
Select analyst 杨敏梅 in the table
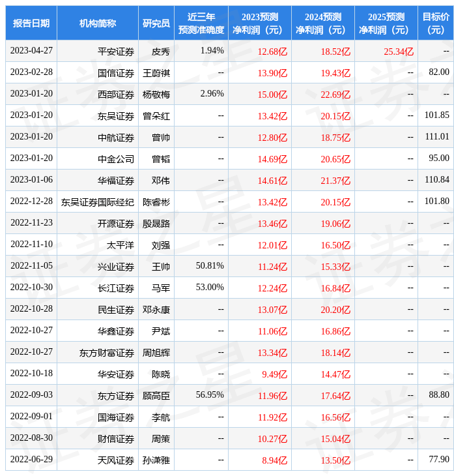click(156, 95)
